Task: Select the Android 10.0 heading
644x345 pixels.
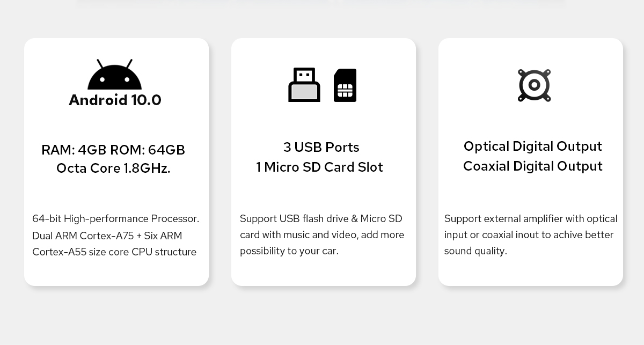Action: point(115,100)
